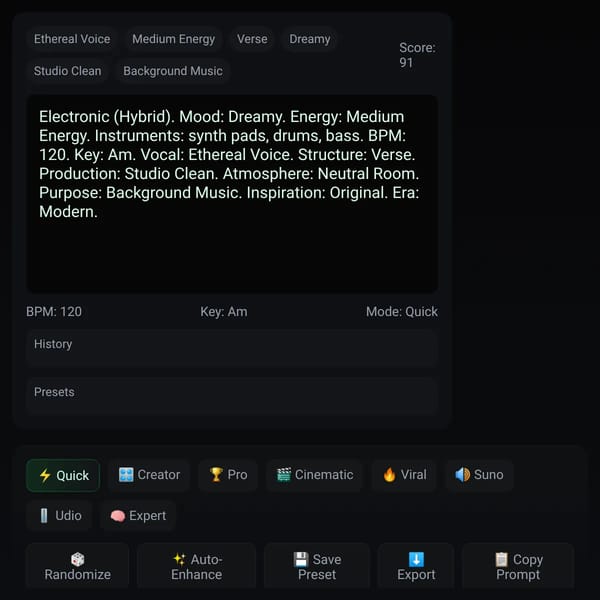Randomize the prompt with the dice button
Viewport: 600px width, 600px height.
tap(78, 567)
